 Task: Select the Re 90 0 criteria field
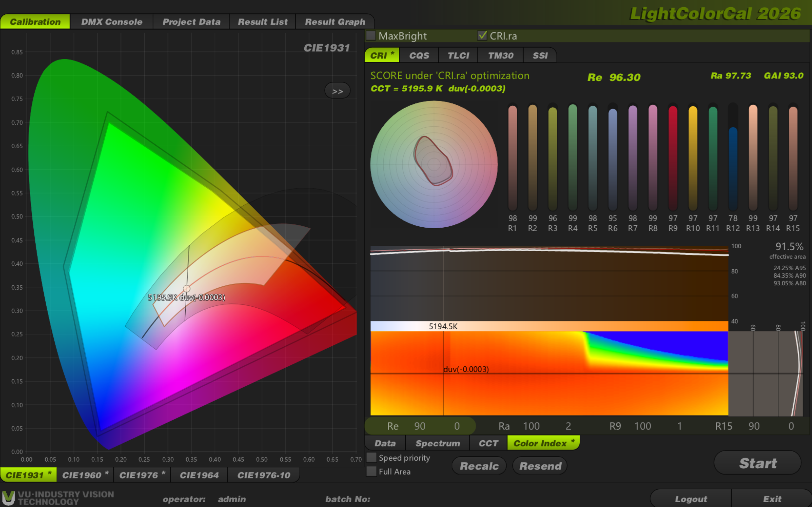[x=420, y=426]
